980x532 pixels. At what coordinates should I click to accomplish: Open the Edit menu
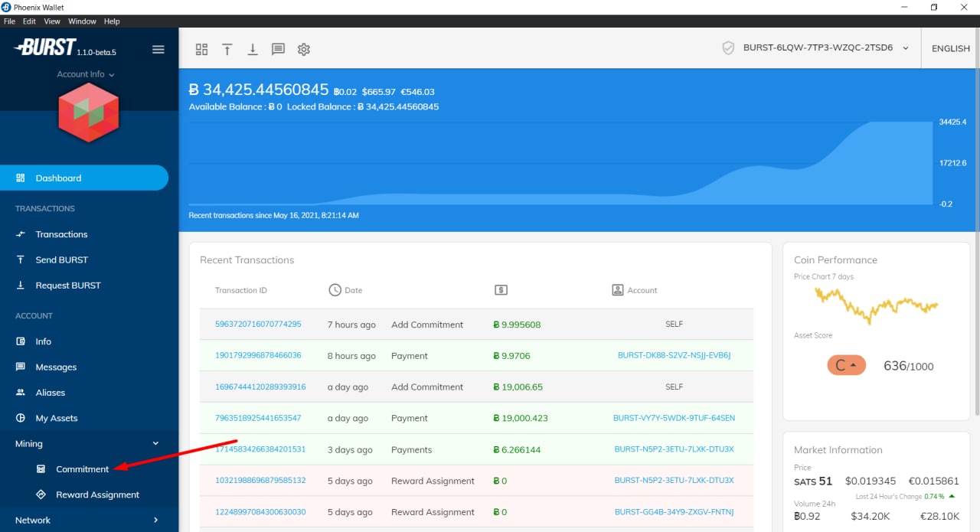pos(29,21)
